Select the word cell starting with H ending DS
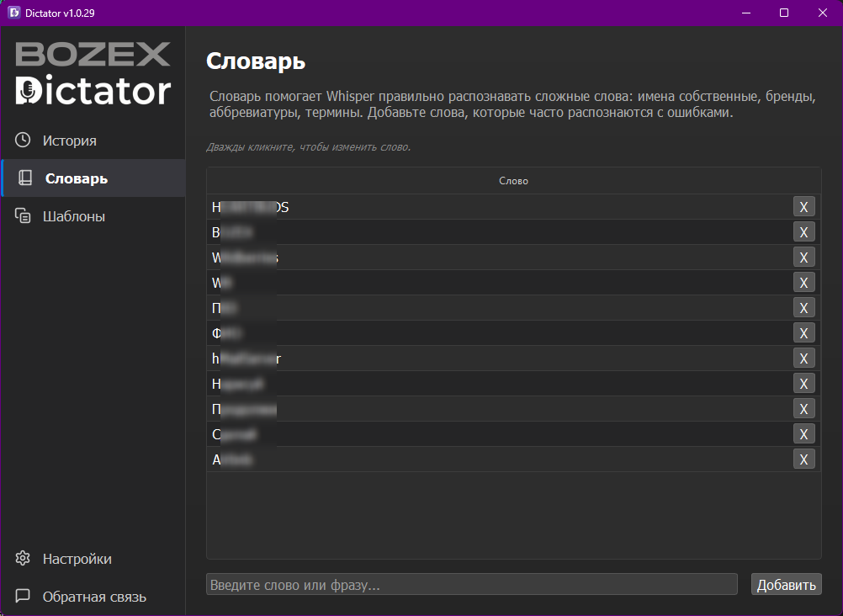 pos(498,206)
